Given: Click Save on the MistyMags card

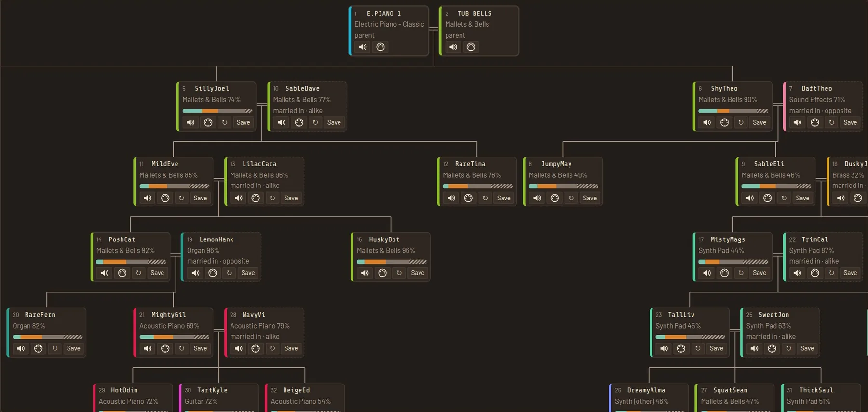Looking at the screenshot, I should pyautogui.click(x=759, y=273).
